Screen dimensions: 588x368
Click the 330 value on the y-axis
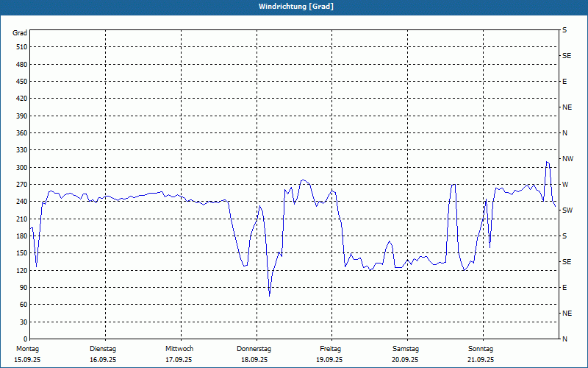[x=22, y=150]
